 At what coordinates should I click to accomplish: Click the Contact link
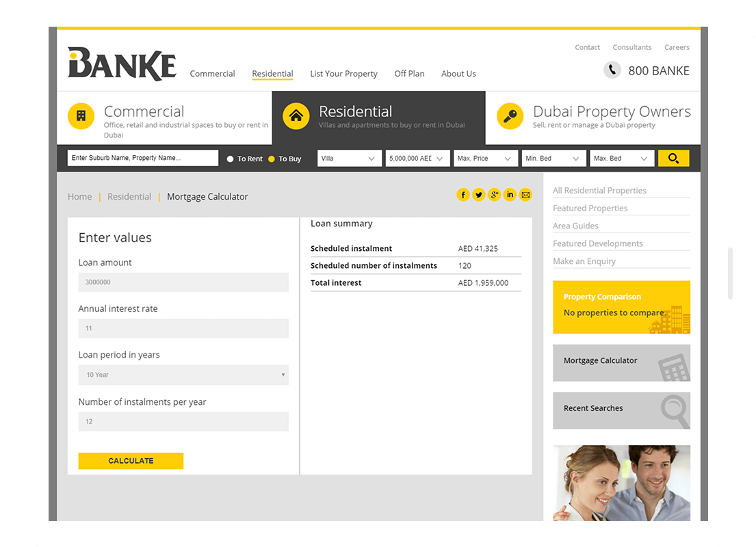tap(587, 47)
